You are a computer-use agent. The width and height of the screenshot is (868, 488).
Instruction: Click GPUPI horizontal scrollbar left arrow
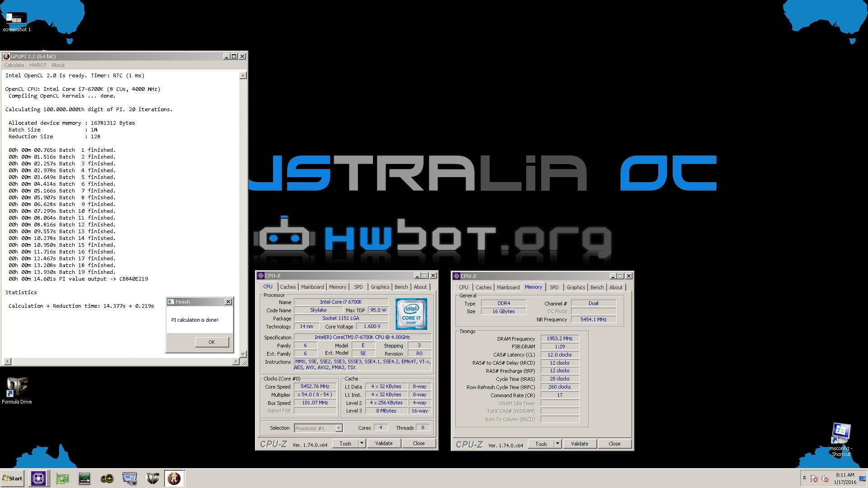click(x=7, y=361)
